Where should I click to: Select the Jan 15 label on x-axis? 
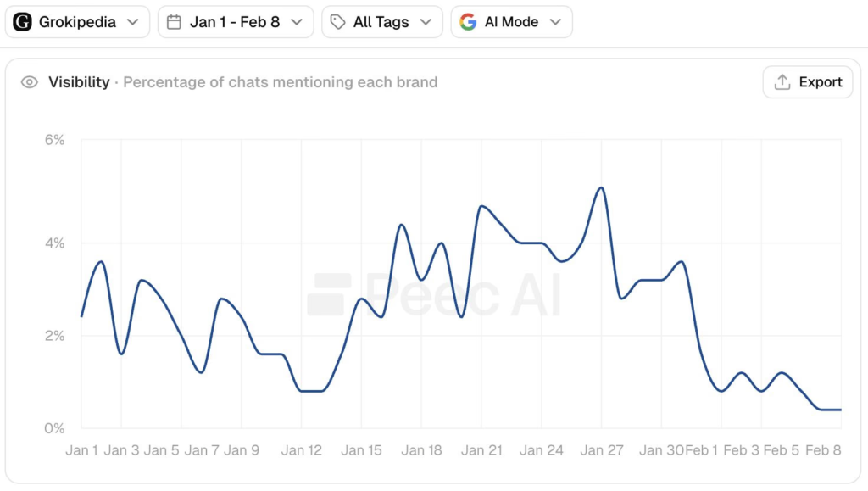(x=362, y=450)
